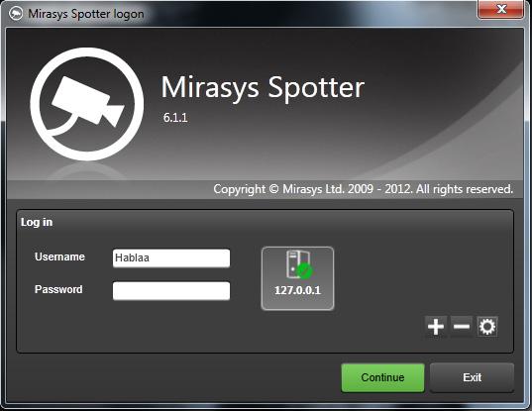Select the 127.0.0.1 server tile
The height and width of the screenshot is (411, 532).
[x=297, y=278]
